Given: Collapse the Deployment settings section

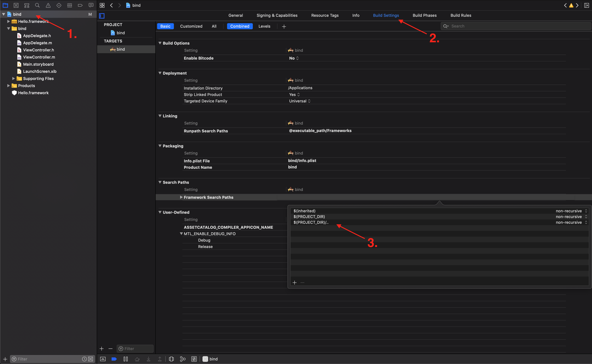Looking at the screenshot, I should click(x=160, y=73).
